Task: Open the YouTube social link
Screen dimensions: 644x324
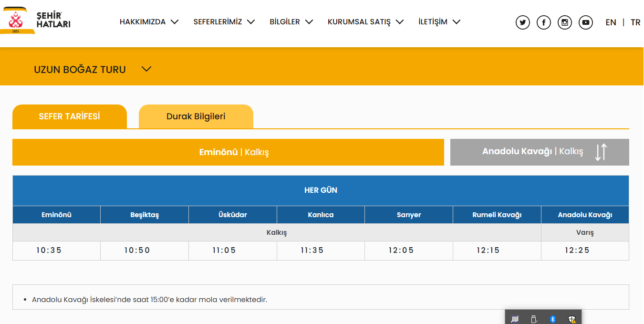Action: point(586,22)
